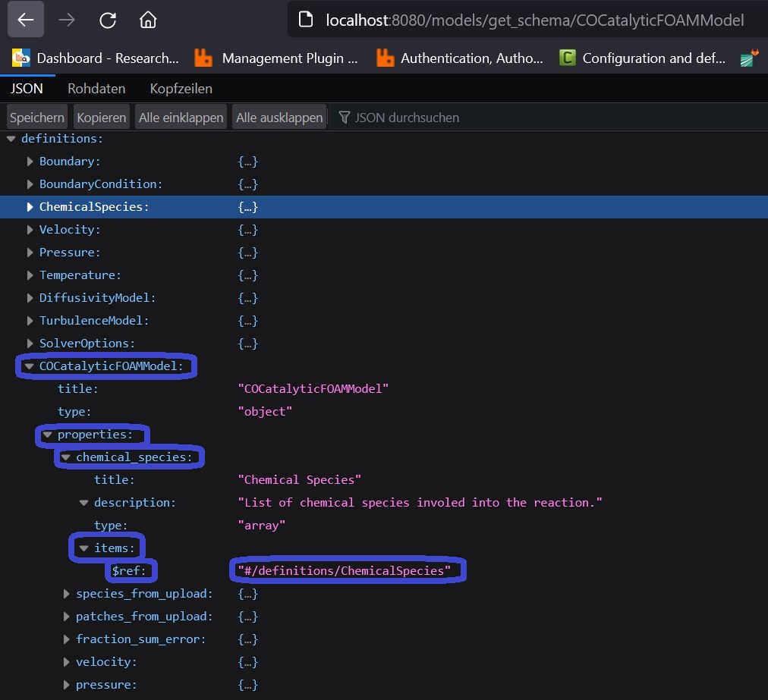Image resolution: width=768 pixels, height=700 pixels.
Task: Click the Alle ausklappen button
Action: pos(279,118)
